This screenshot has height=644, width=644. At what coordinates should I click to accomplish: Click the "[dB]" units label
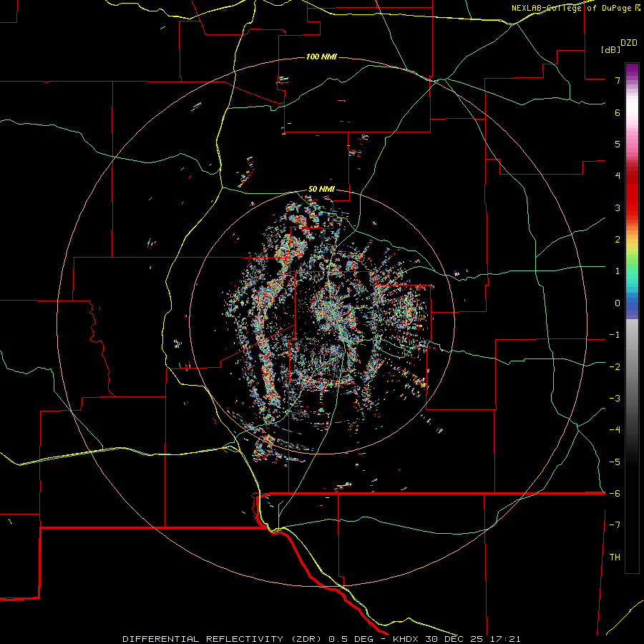[x=610, y=49]
